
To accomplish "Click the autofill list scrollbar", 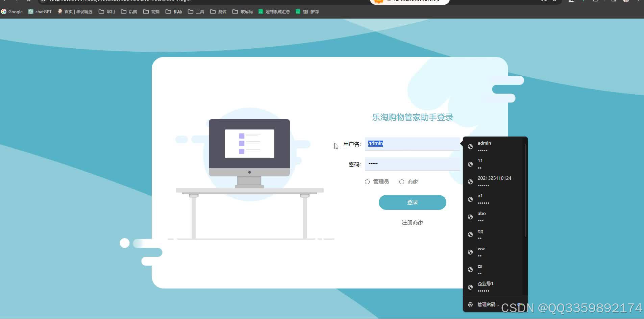I will [525, 190].
